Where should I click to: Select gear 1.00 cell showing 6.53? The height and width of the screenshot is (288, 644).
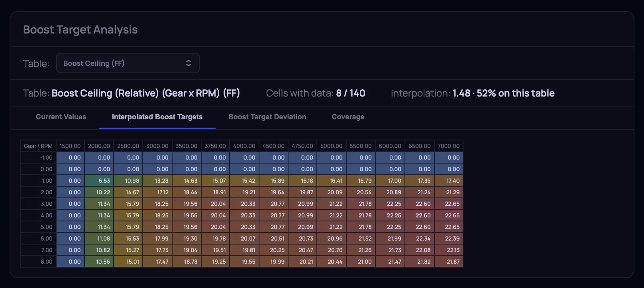[99, 181]
